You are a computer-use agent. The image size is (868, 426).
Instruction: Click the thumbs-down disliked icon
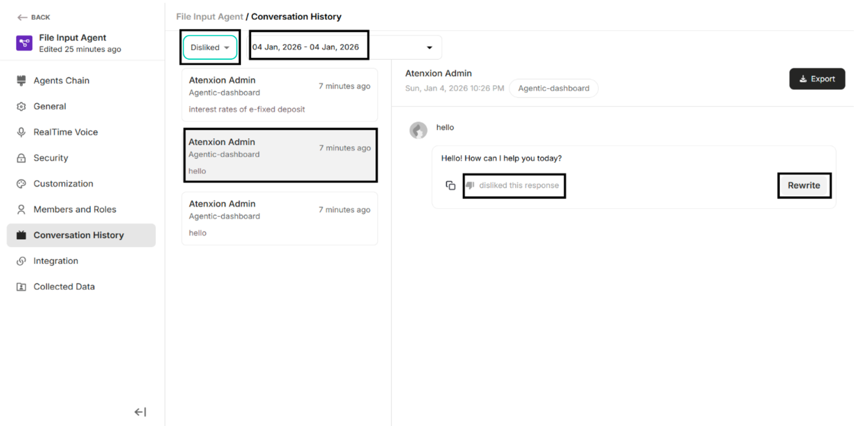point(470,185)
